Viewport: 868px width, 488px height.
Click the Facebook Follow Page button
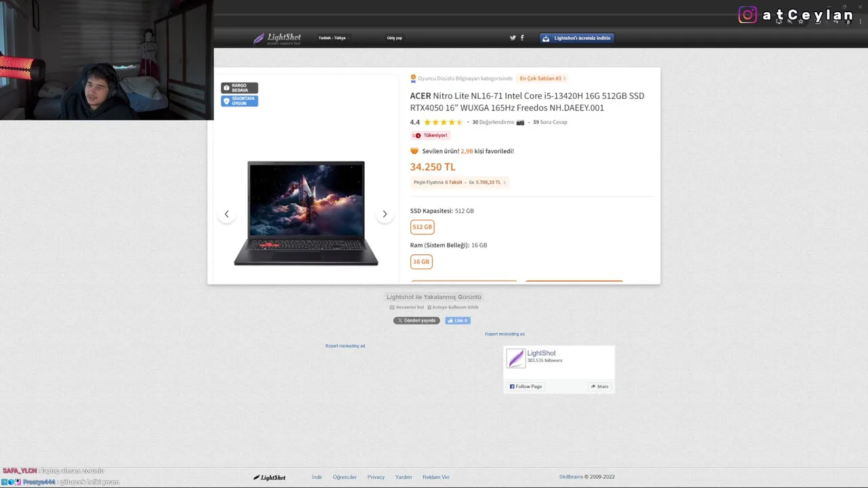click(526, 386)
